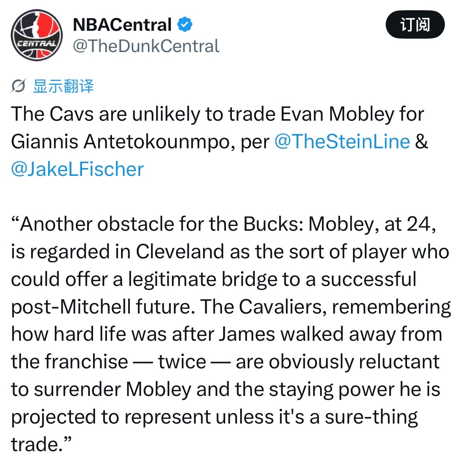Click the word "twice" between the dashes
465x476 pixels.
[x=182, y=362]
